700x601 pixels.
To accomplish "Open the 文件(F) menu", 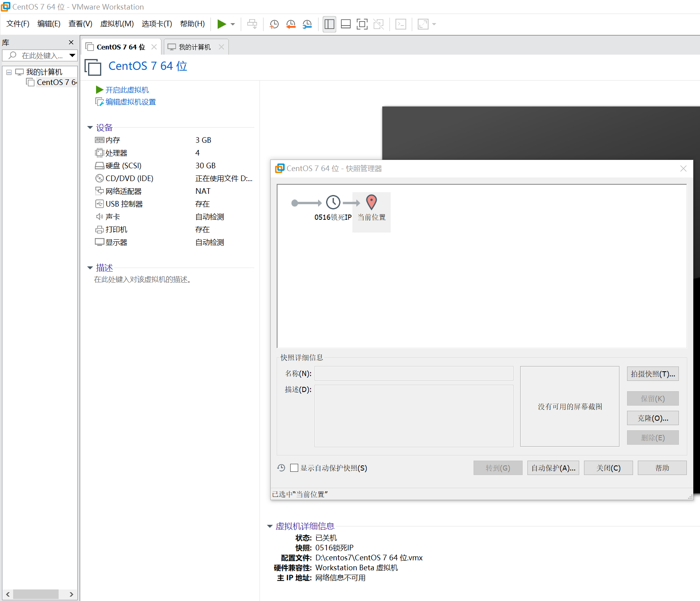I will pos(18,24).
